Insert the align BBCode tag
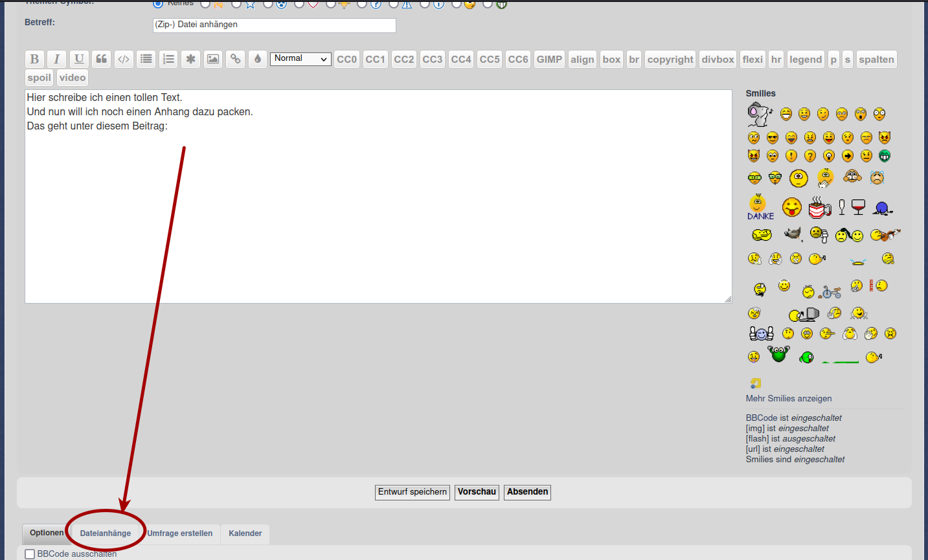928x560 pixels. click(x=582, y=60)
